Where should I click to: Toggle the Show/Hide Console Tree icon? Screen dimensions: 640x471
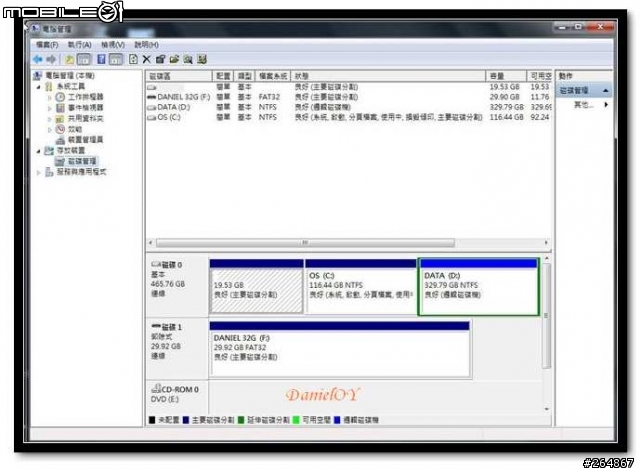click(84, 60)
